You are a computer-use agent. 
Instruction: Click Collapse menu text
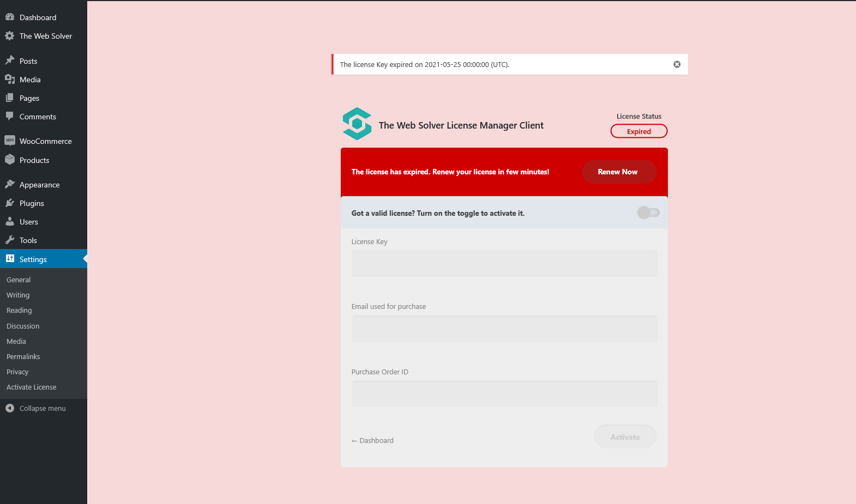(43, 408)
